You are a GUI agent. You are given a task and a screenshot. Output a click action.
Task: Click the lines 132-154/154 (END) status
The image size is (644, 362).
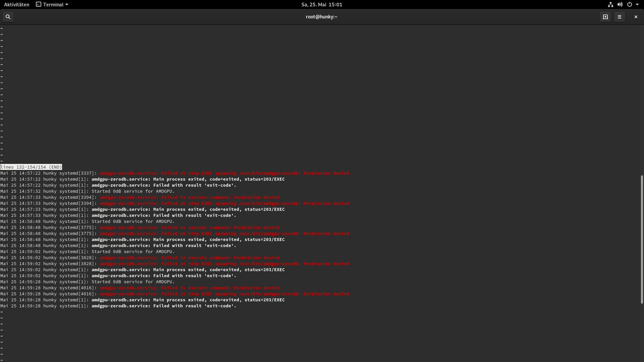click(x=31, y=167)
